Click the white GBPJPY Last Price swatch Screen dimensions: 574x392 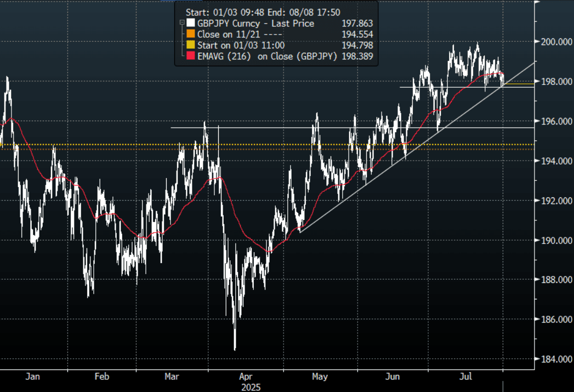[x=190, y=23]
